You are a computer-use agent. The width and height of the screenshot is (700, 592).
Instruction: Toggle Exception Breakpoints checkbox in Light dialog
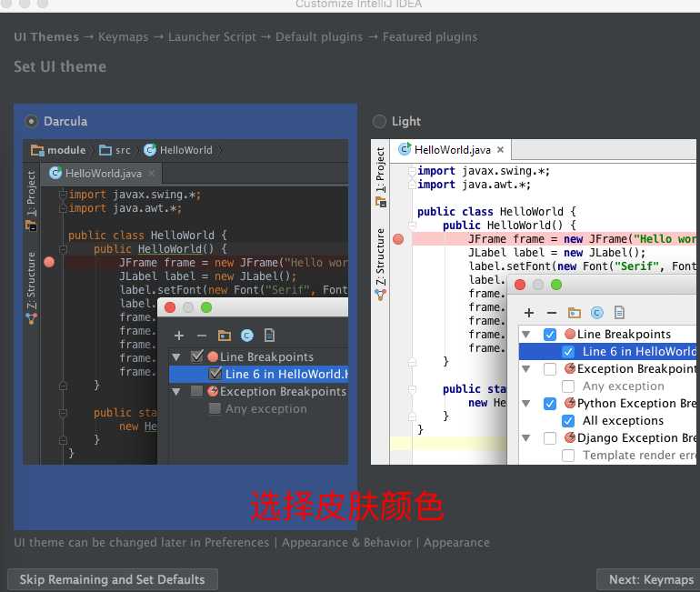(550, 369)
